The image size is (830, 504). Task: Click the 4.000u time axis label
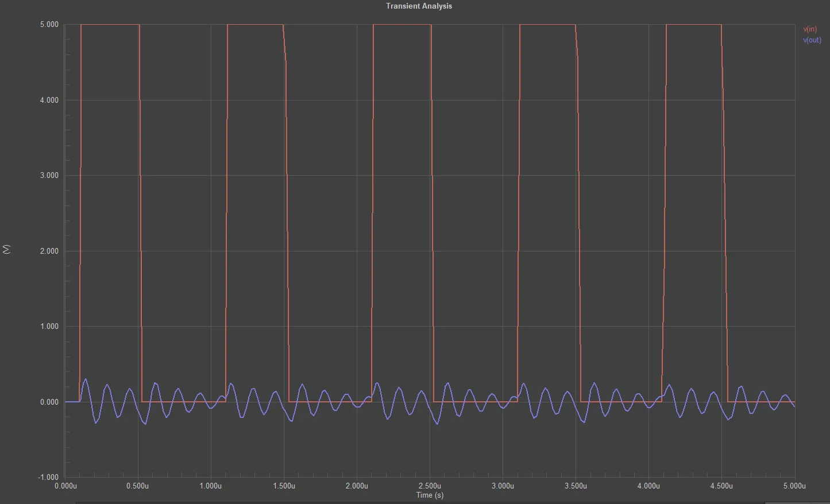pos(648,486)
